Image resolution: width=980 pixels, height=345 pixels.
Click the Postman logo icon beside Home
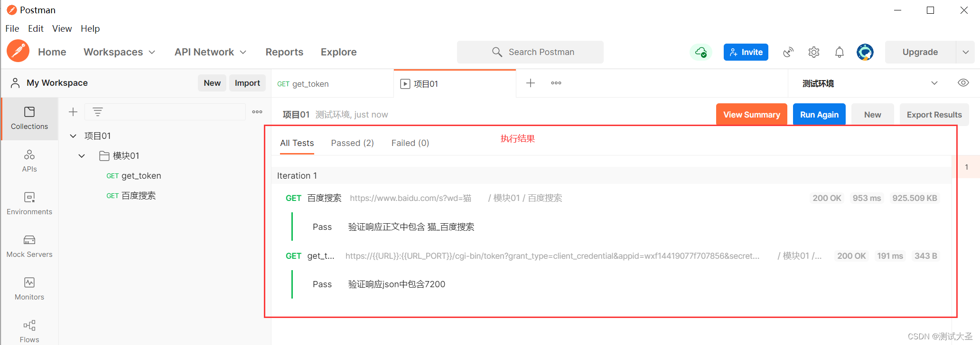(18, 51)
